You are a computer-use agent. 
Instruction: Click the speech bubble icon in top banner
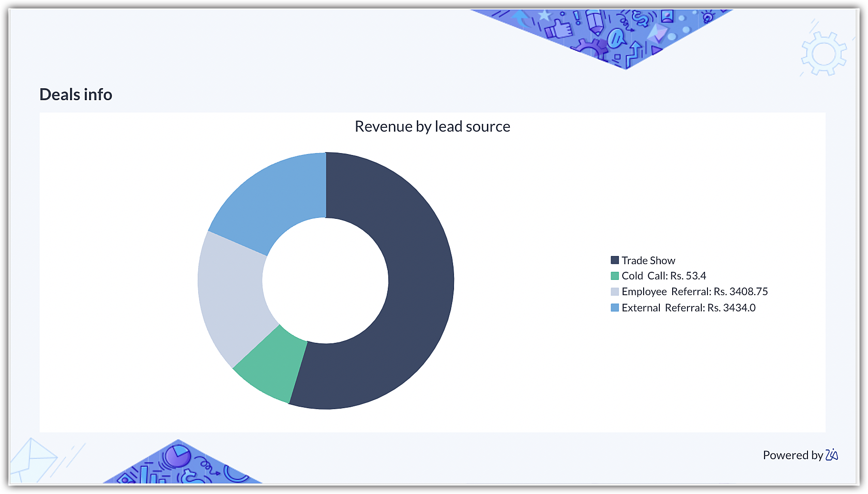[616, 37]
